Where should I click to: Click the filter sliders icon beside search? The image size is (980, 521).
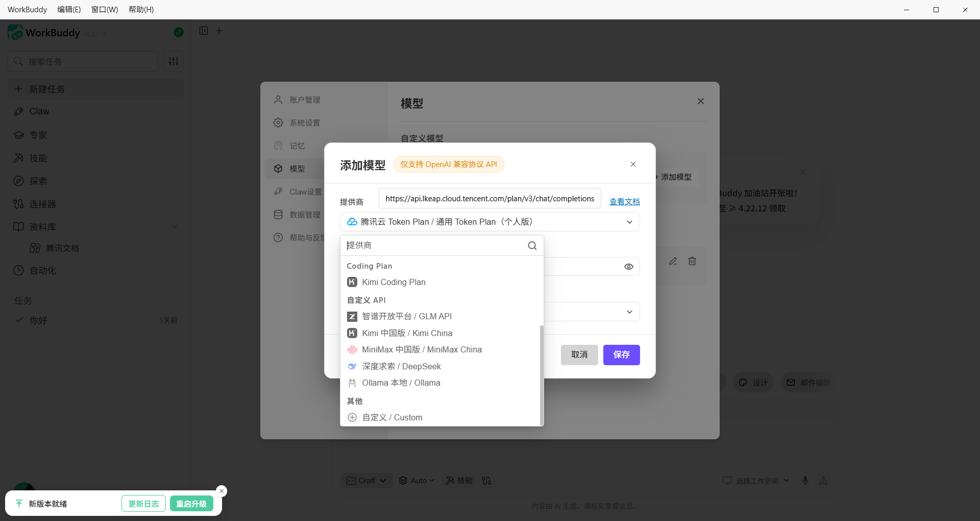(174, 61)
